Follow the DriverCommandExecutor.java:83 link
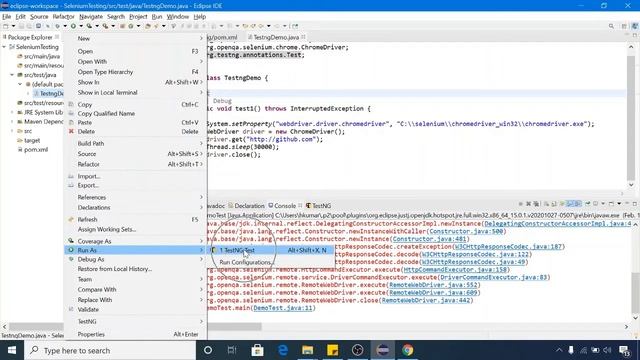Viewport: 640px width, 360px height. coord(493,277)
